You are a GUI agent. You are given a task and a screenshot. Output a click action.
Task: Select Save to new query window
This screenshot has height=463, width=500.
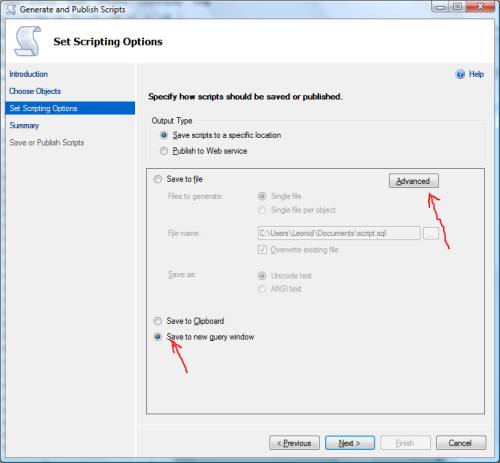(x=157, y=337)
